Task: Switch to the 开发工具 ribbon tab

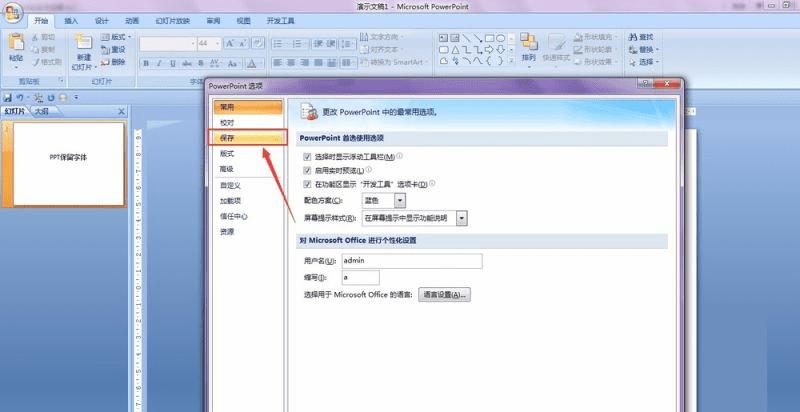Action: pyautogui.click(x=281, y=21)
